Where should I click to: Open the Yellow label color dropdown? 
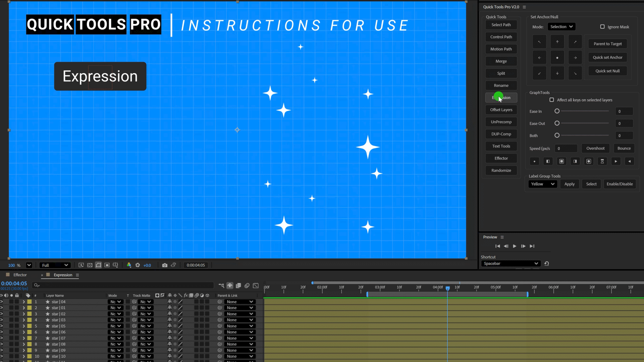pos(542,184)
